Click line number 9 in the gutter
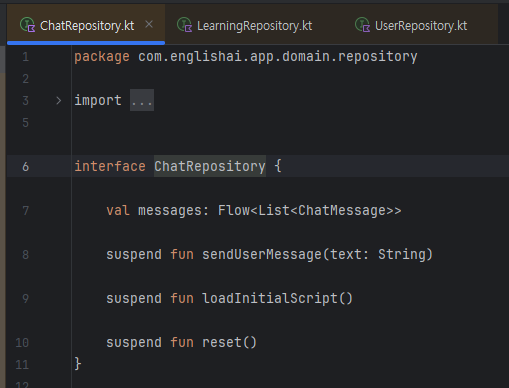Screen dimensions: 509x388 [25, 298]
